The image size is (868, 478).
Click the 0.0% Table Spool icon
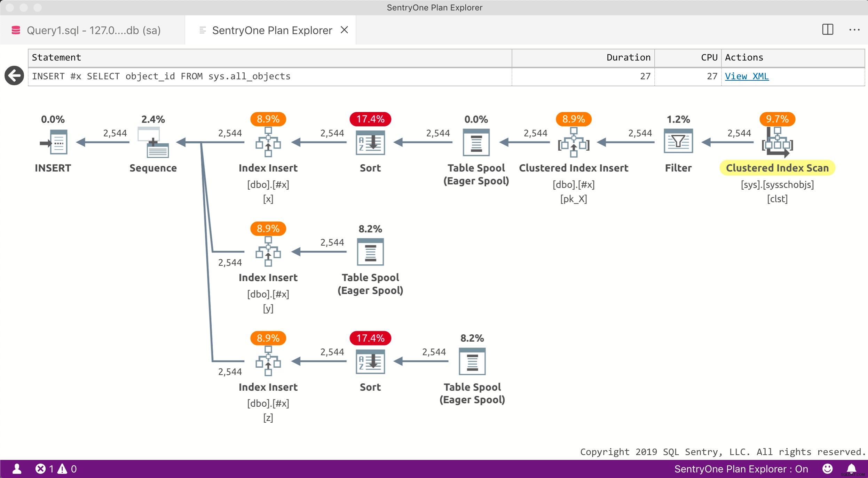pyautogui.click(x=476, y=142)
